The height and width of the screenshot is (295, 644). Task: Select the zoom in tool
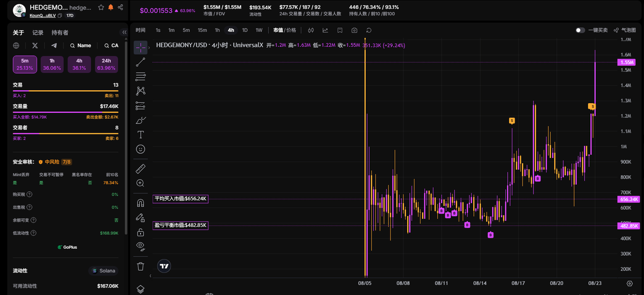coord(141,183)
